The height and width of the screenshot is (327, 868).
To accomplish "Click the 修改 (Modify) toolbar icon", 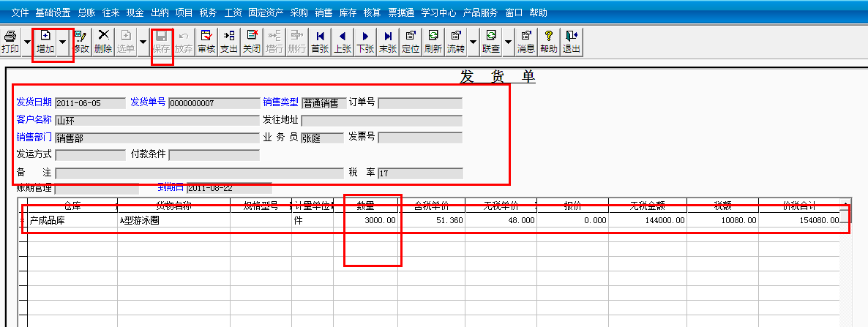I will coord(81,42).
